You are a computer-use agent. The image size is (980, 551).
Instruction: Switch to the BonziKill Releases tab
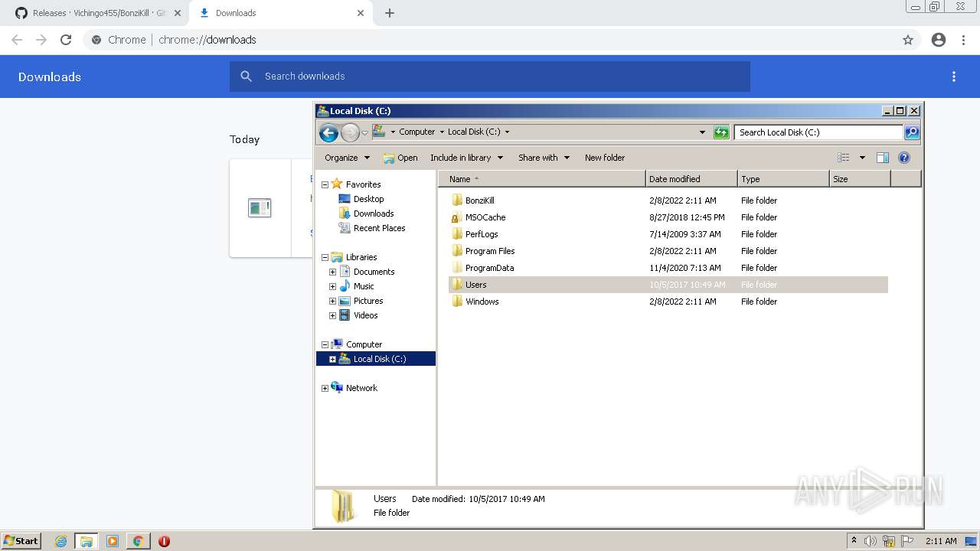[90, 13]
